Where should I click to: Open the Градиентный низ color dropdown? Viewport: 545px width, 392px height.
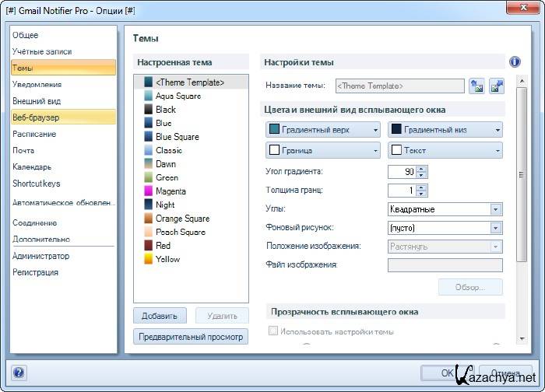point(445,130)
